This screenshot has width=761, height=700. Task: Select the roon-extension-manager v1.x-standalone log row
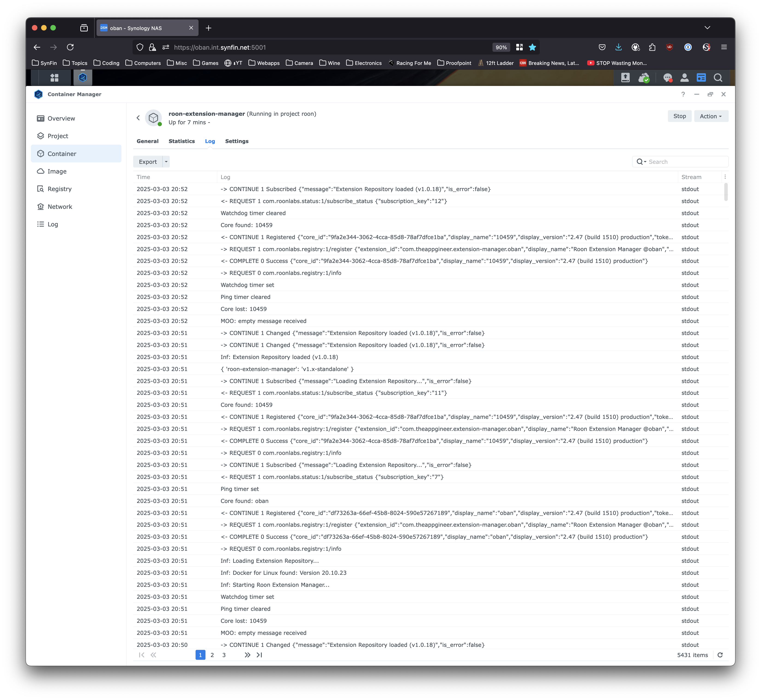pos(430,369)
